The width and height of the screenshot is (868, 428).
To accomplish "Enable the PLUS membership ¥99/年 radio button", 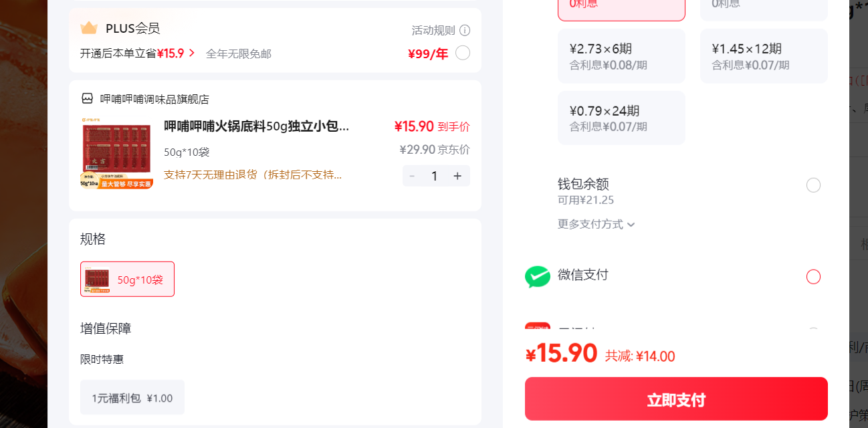I will pyautogui.click(x=463, y=53).
